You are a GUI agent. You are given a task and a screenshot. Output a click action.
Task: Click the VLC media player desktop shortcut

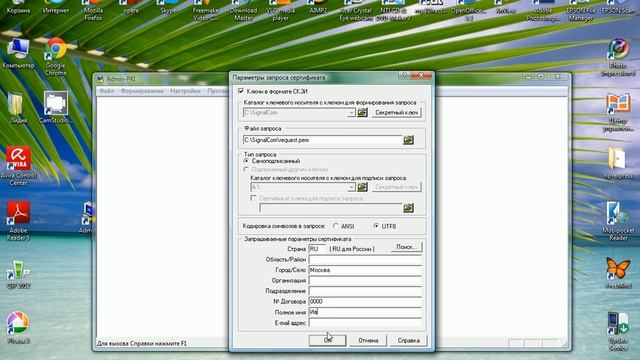[x=280, y=11]
